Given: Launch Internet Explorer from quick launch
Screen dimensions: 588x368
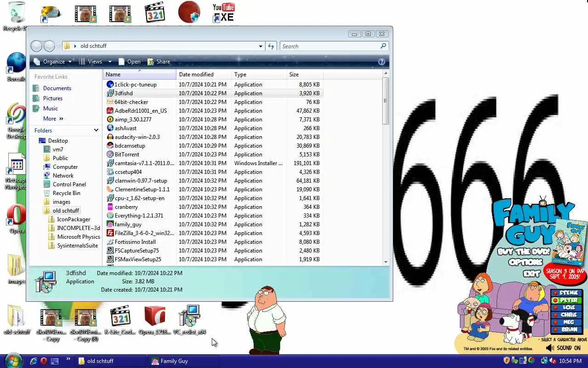Looking at the screenshot, I should coord(34,361).
